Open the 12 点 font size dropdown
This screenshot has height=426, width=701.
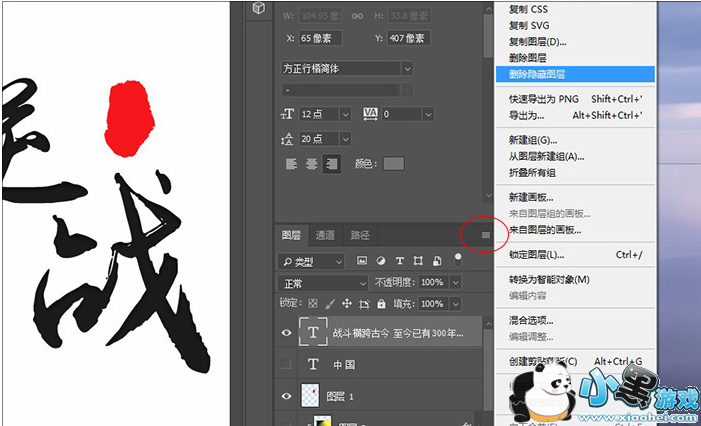pyautogui.click(x=346, y=114)
